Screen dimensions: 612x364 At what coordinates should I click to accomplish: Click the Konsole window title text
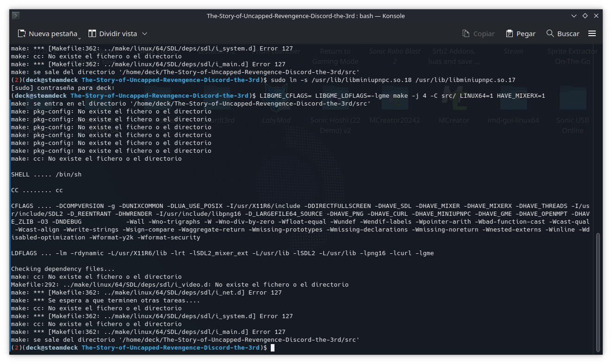point(306,16)
